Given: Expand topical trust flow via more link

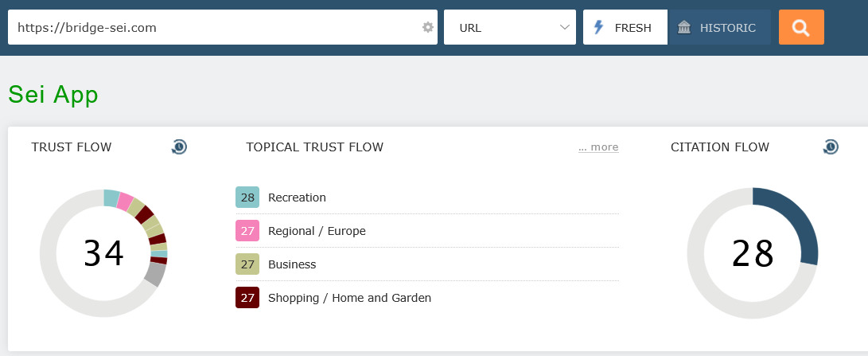Looking at the screenshot, I should click(x=598, y=147).
